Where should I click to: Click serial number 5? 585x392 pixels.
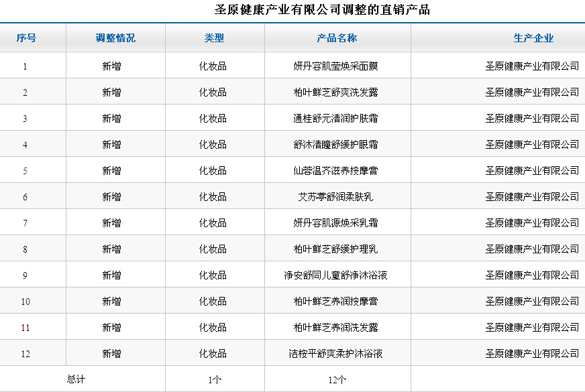pyautogui.click(x=25, y=171)
